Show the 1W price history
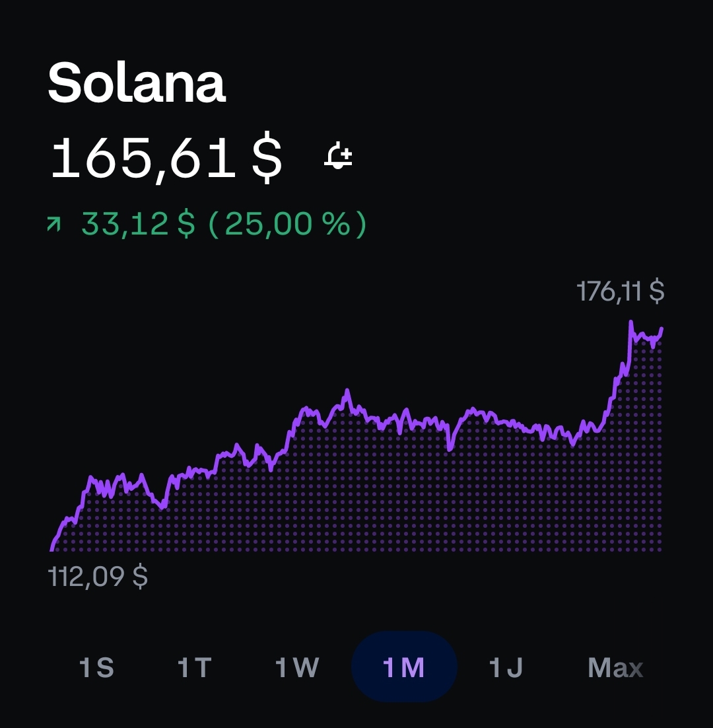 [x=297, y=668]
